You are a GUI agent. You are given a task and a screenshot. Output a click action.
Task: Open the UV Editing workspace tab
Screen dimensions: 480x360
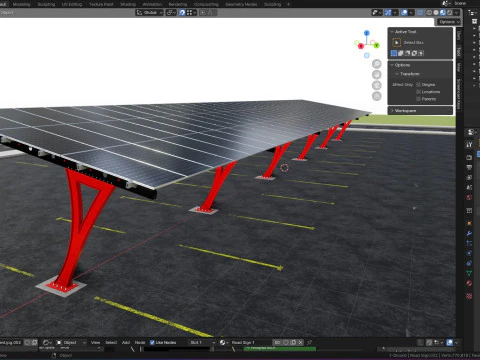click(x=72, y=4)
